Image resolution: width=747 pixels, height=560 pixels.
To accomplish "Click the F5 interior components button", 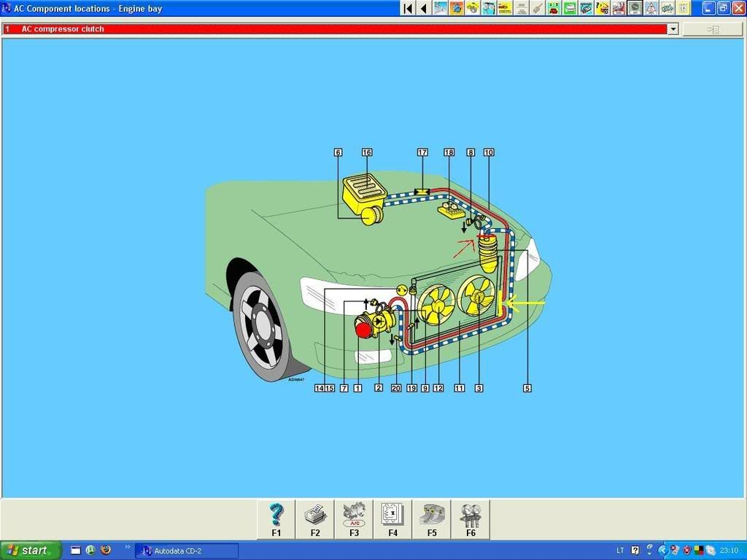I will coord(432,518).
